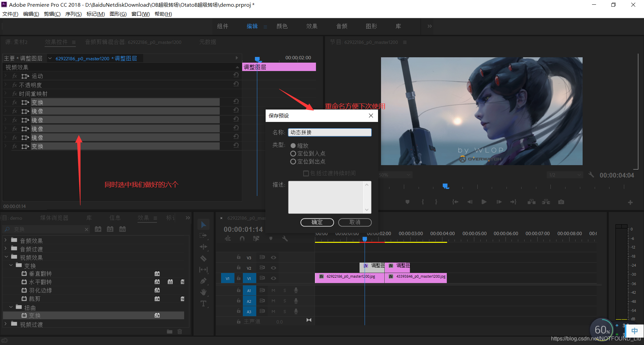Click the Lift button in program monitor
Viewport: 644px width, 345px height.
(532, 202)
